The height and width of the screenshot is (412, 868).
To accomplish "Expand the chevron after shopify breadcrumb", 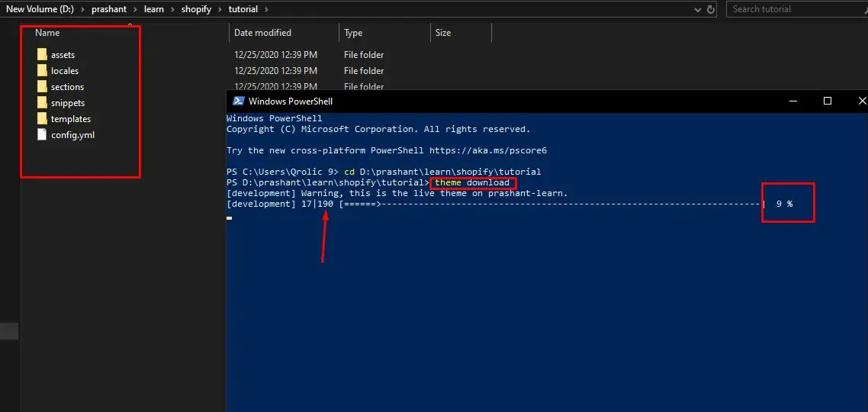I will pyautogui.click(x=220, y=9).
